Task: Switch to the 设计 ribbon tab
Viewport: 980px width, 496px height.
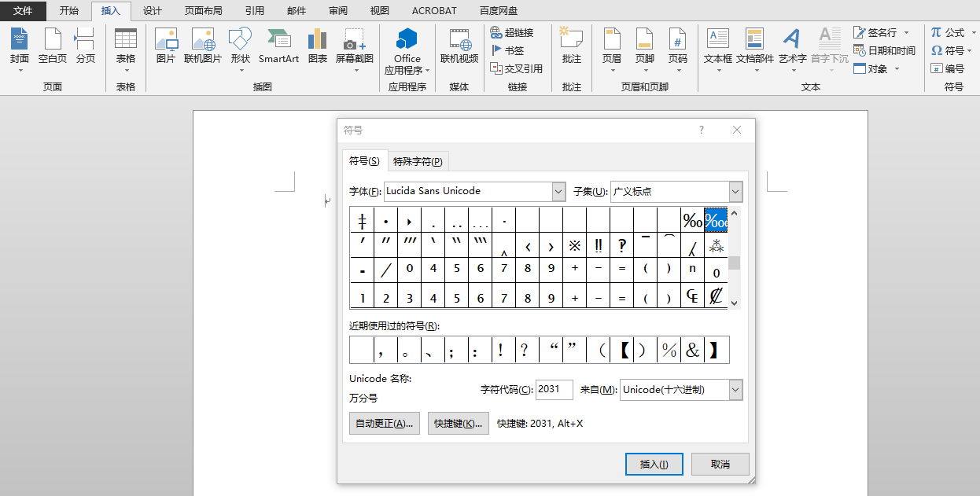Action: click(153, 11)
